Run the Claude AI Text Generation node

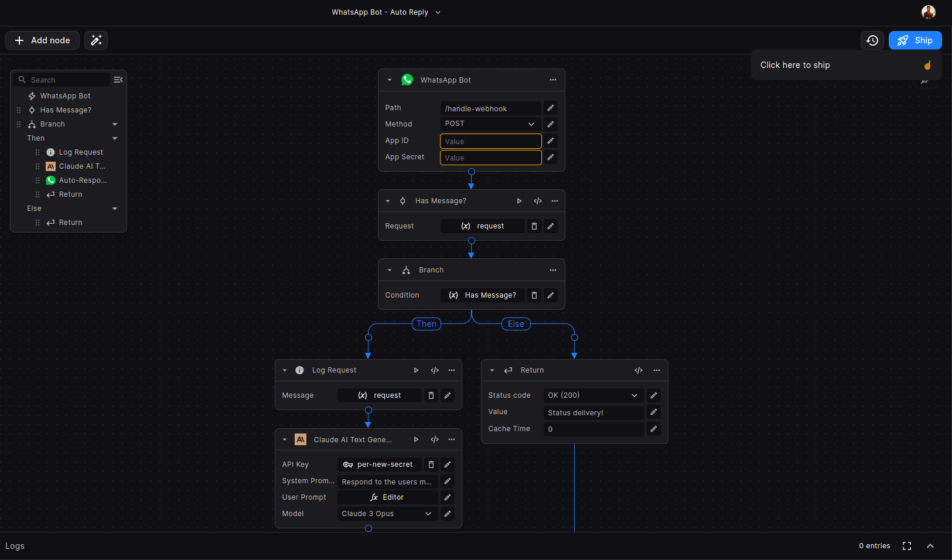[x=416, y=439]
